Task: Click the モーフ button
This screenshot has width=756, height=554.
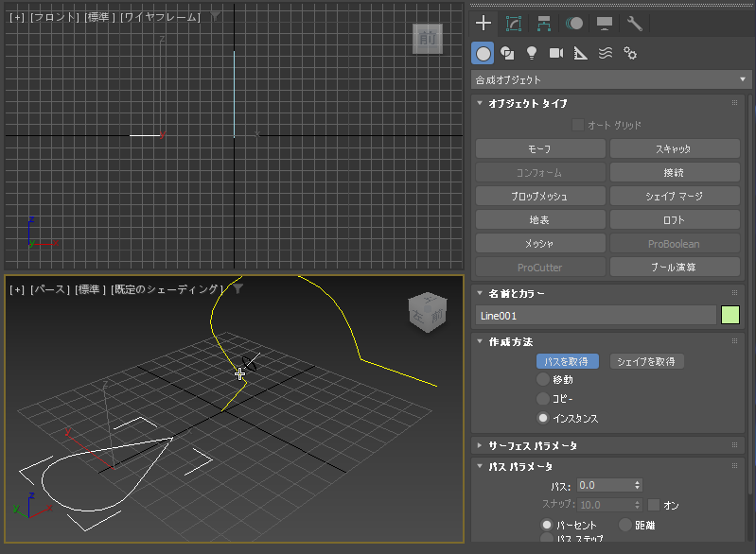Action: coord(540,148)
